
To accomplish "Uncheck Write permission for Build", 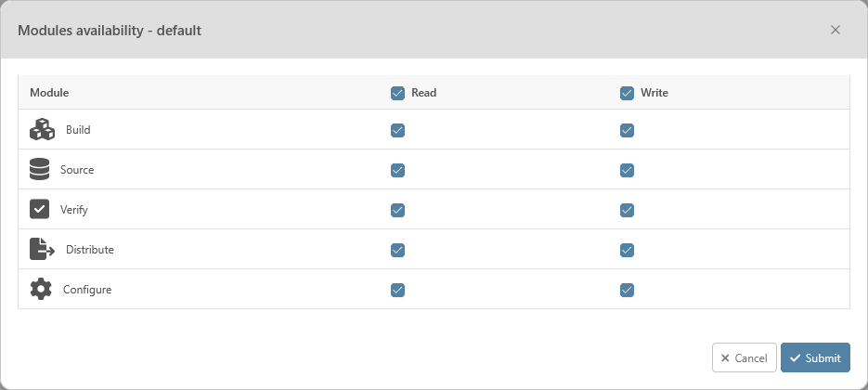I will [x=627, y=130].
